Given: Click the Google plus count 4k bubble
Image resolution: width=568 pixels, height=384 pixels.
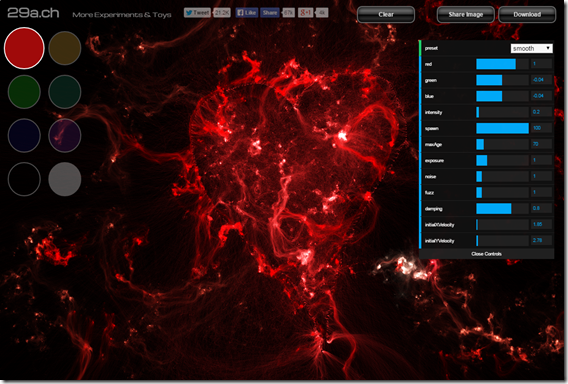Looking at the screenshot, I should [322, 13].
